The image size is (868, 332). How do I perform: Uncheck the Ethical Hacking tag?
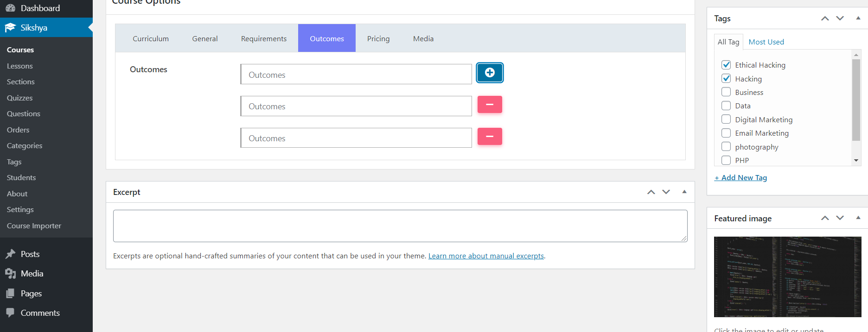[726, 65]
